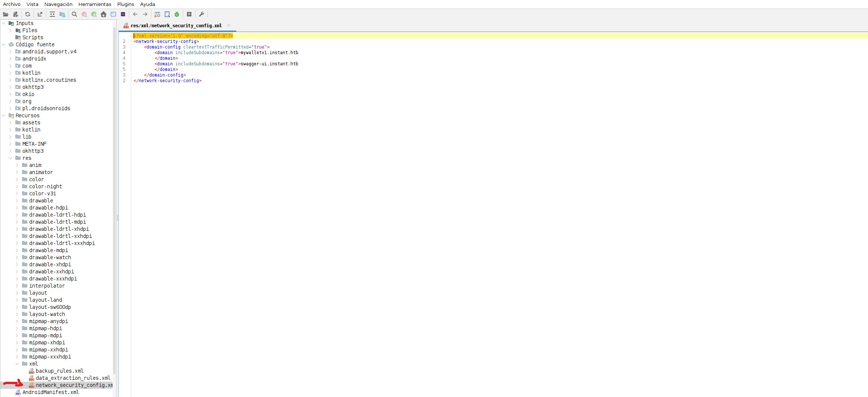Click the export project arrow icon
868x397 pixels.
(x=40, y=15)
